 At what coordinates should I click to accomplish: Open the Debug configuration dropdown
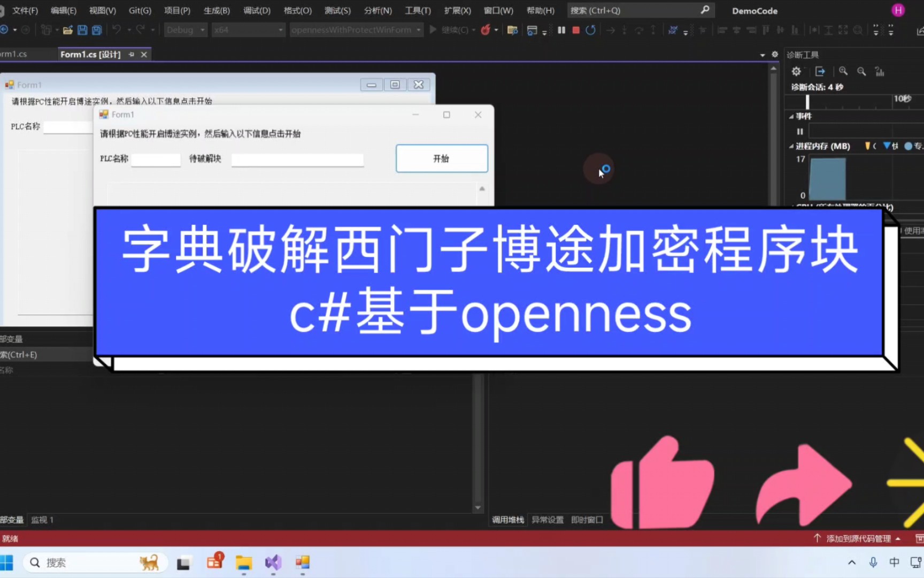[186, 30]
